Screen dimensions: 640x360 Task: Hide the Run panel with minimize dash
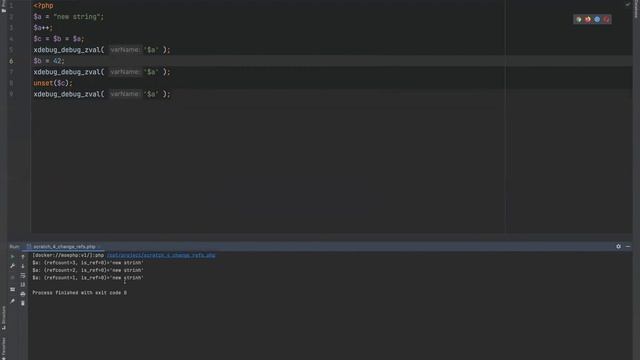(x=628, y=246)
